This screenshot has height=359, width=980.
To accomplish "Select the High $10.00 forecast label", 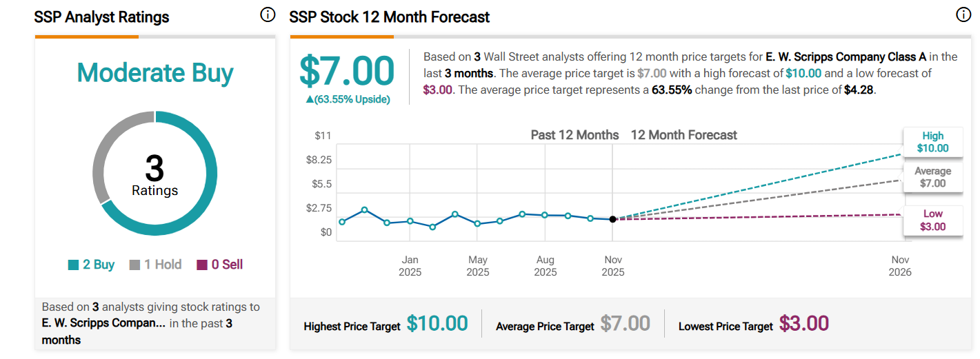I will coord(932,142).
